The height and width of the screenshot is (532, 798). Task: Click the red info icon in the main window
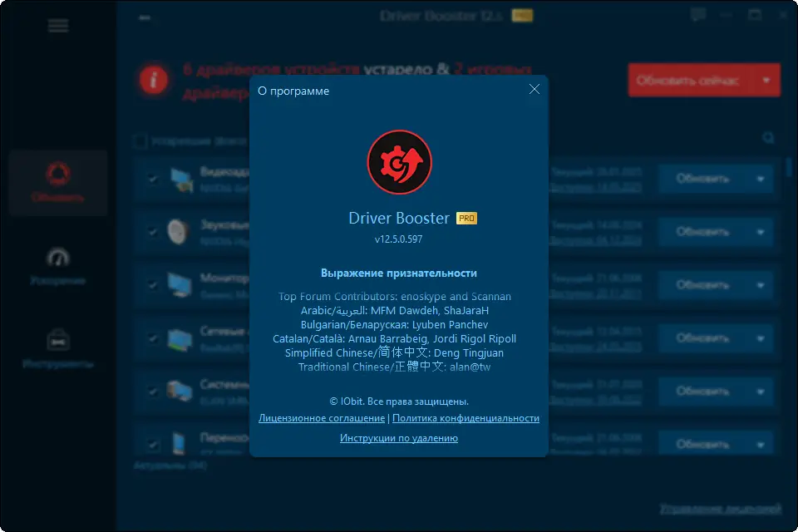coord(154,80)
